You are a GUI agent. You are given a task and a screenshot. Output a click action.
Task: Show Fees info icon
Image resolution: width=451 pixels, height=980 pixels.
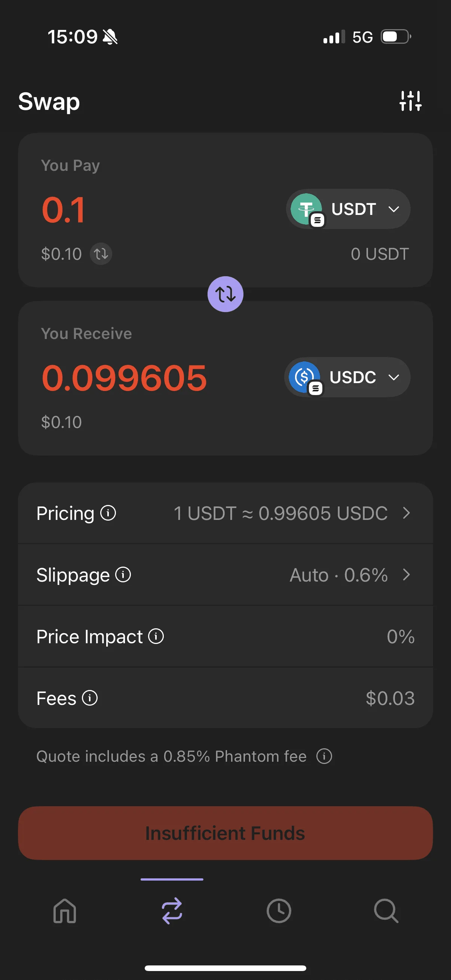tap(90, 698)
